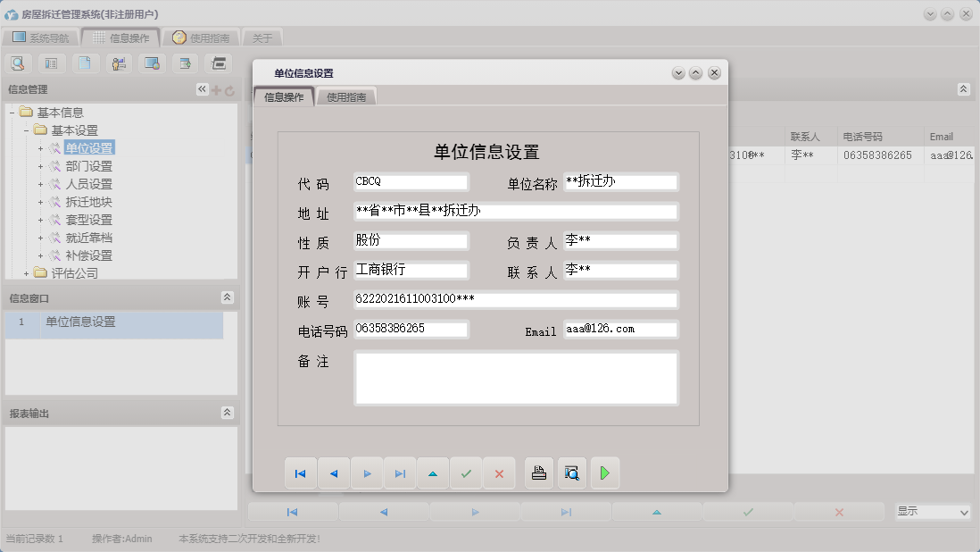The height and width of the screenshot is (552, 980).
Task: Go to previous record in dialog navigator
Action: [x=334, y=473]
